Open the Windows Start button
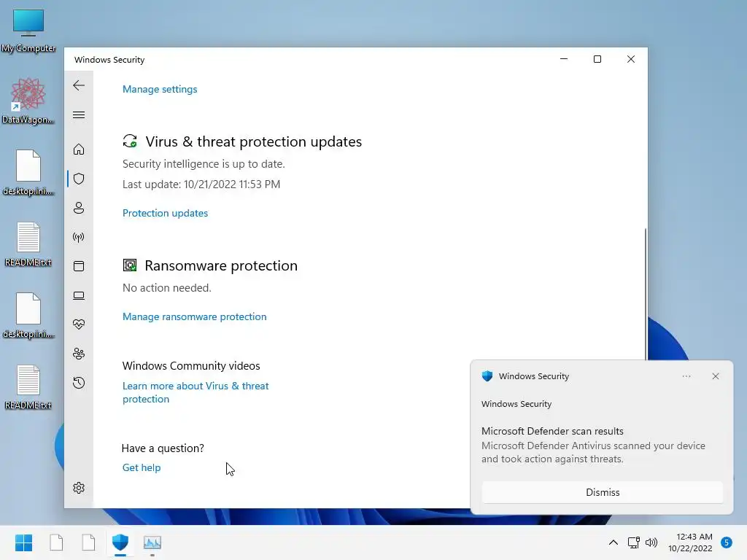This screenshot has height=560, width=747. [x=23, y=542]
